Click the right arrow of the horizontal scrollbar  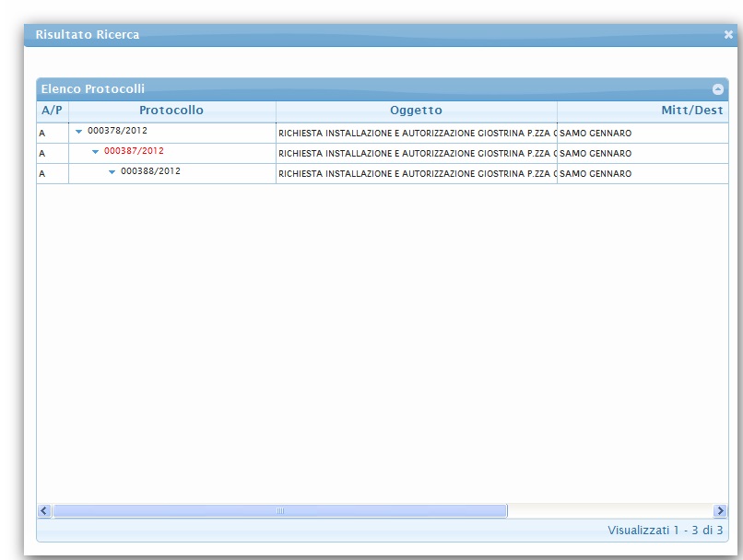pos(720,510)
